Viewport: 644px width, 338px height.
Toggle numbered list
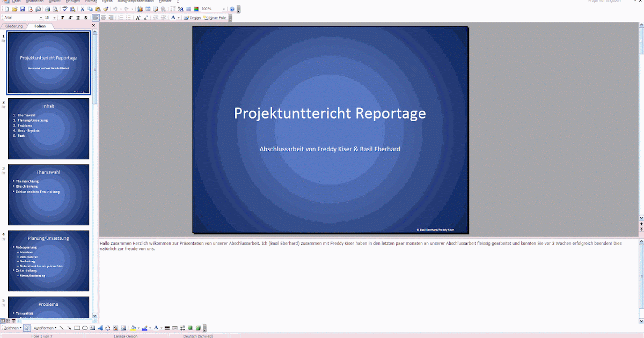(121, 18)
